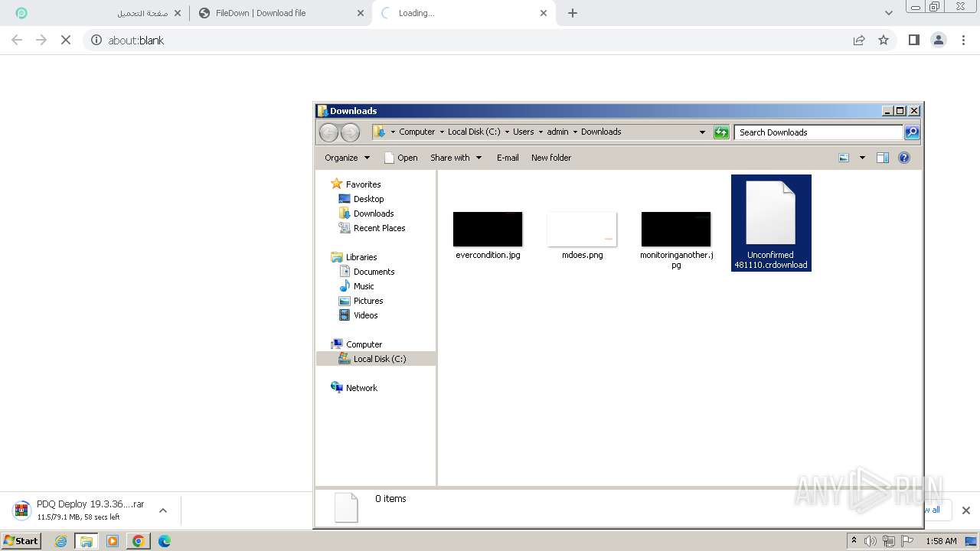Open the Organize menu

(x=347, y=158)
